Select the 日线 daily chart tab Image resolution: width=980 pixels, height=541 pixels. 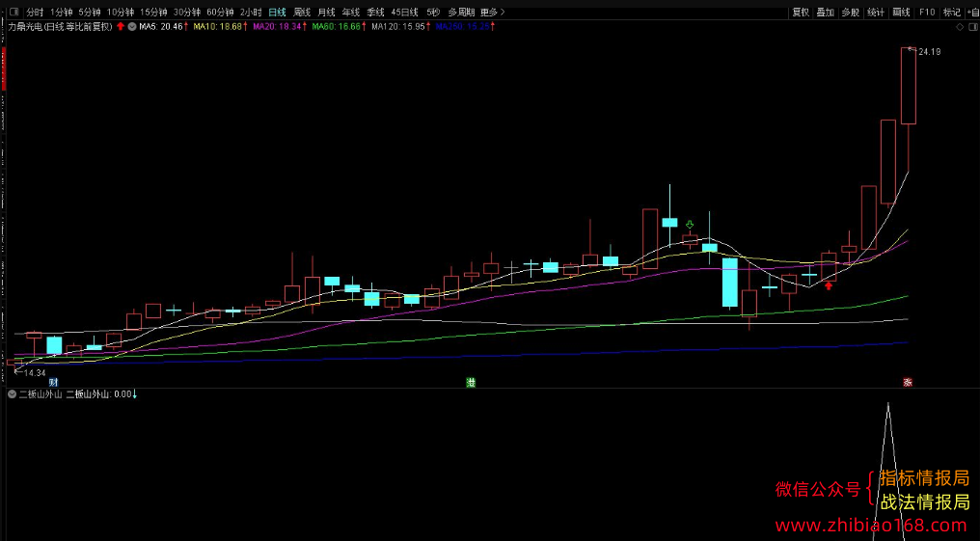(x=277, y=12)
